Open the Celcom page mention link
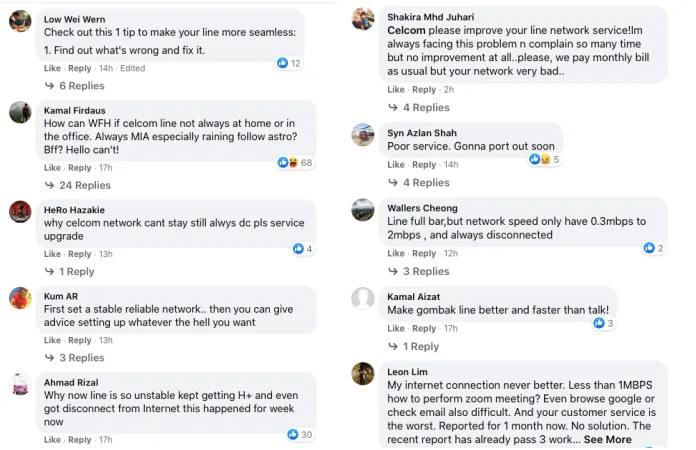This screenshot has height=450, width=696. click(x=406, y=31)
